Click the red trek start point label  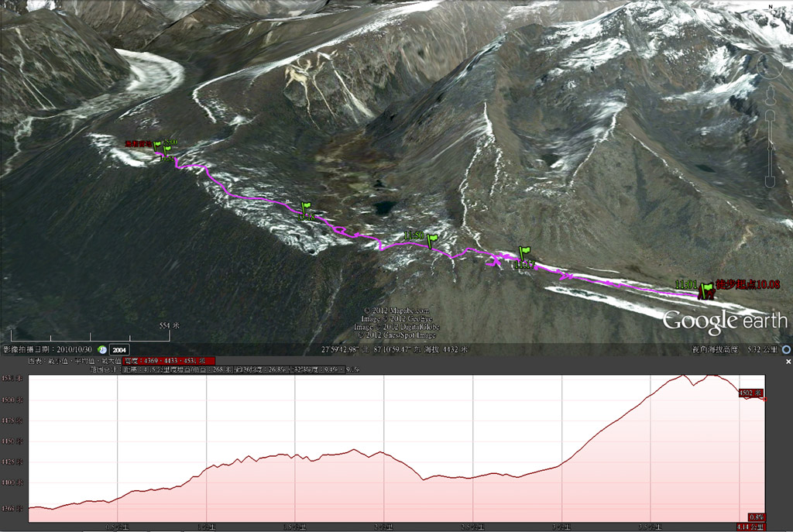[747, 284]
